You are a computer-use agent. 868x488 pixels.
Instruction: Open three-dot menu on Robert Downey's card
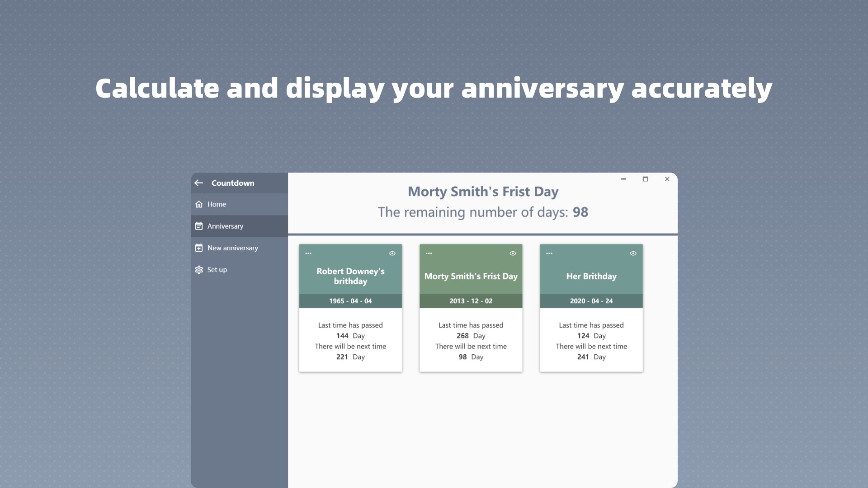tap(308, 253)
